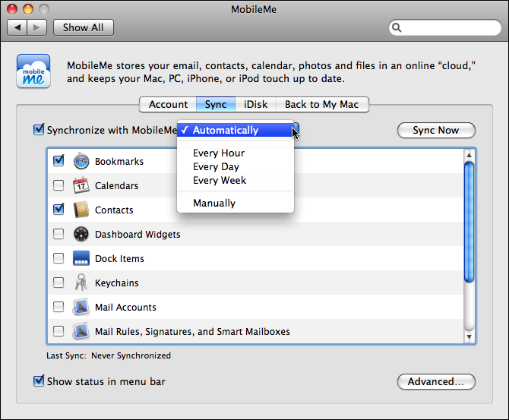The image size is (509, 420).
Task: Click the Dock Items icon
Action: (x=81, y=258)
